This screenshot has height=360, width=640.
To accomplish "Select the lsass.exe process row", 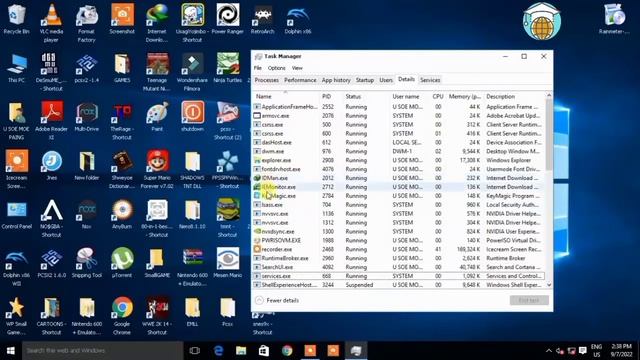I will (x=399, y=205).
